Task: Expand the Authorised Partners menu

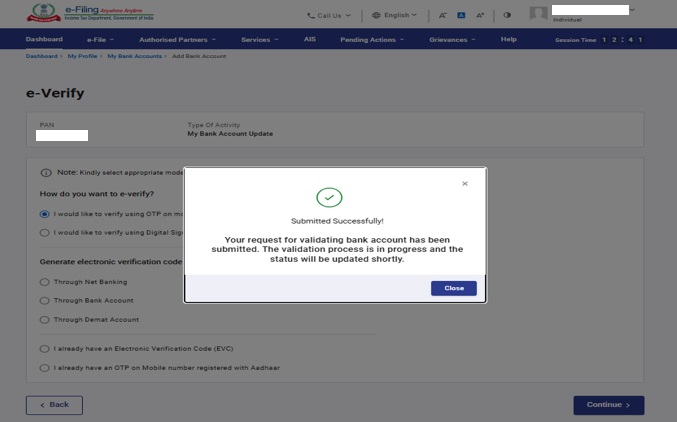Action: point(178,39)
